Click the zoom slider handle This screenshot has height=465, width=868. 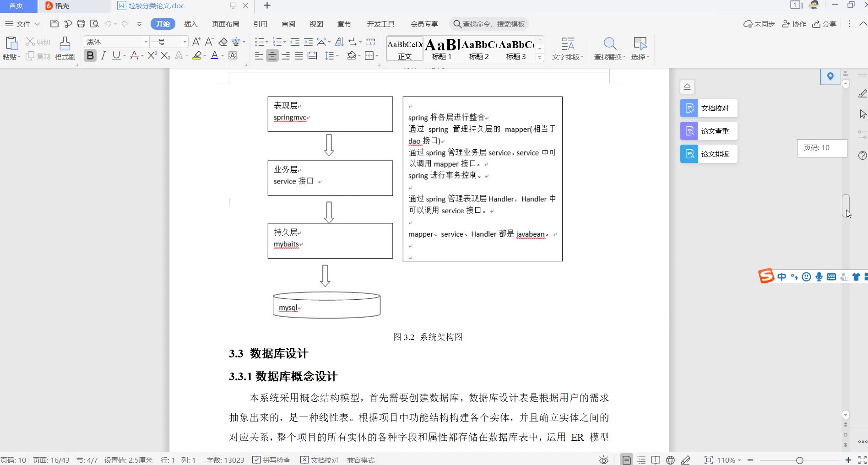point(799,460)
